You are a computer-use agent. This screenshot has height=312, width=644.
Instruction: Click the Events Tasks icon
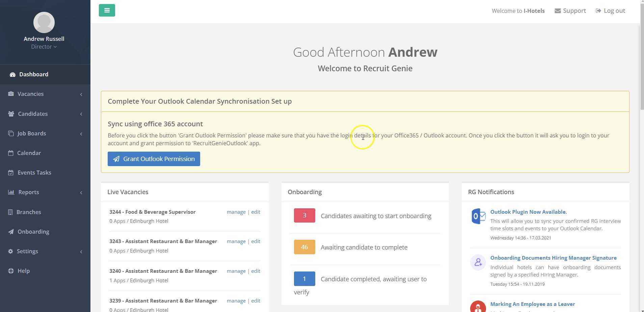11,173
